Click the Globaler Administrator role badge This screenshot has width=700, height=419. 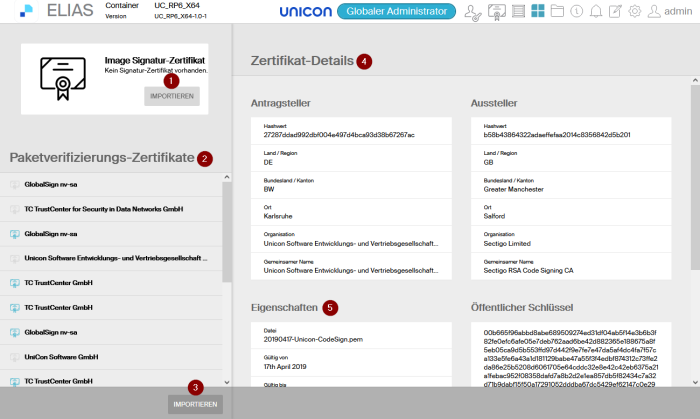[x=396, y=11]
